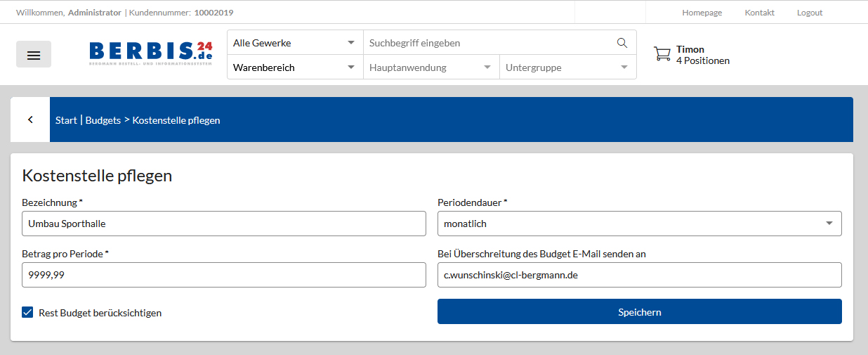Viewport: 868px width, 355px height.
Task: Click the BERBIS24.de logo
Action: [151, 53]
